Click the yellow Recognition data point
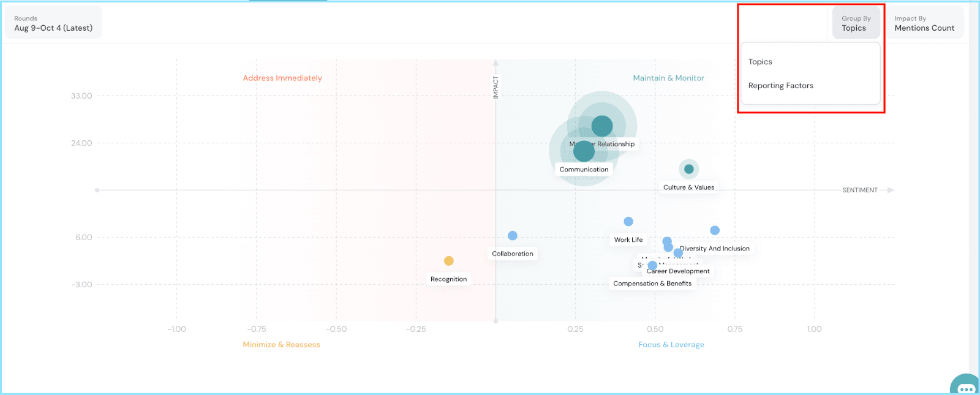The height and width of the screenshot is (395, 980). (x=449, y=261)
